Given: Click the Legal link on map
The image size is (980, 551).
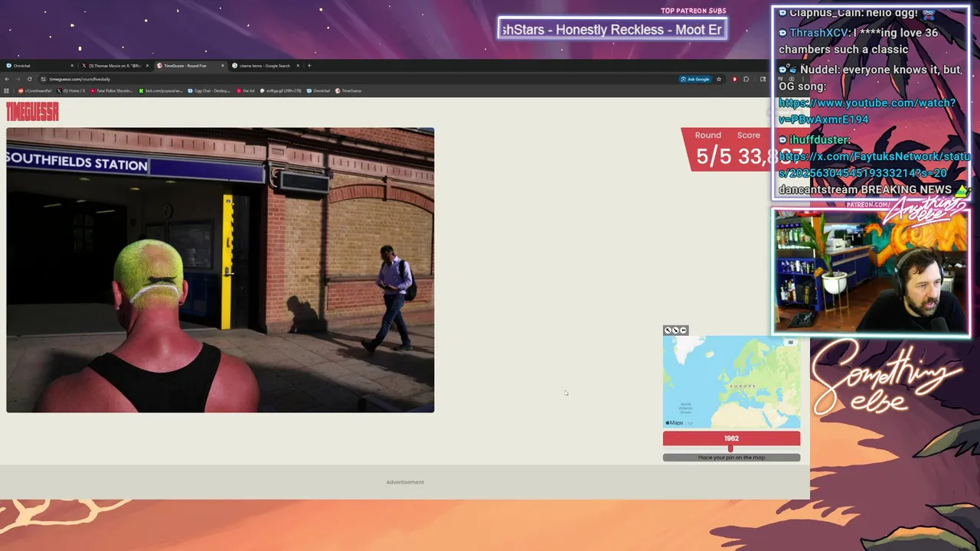Looking at the screenshot, I should tap(689, 423).
